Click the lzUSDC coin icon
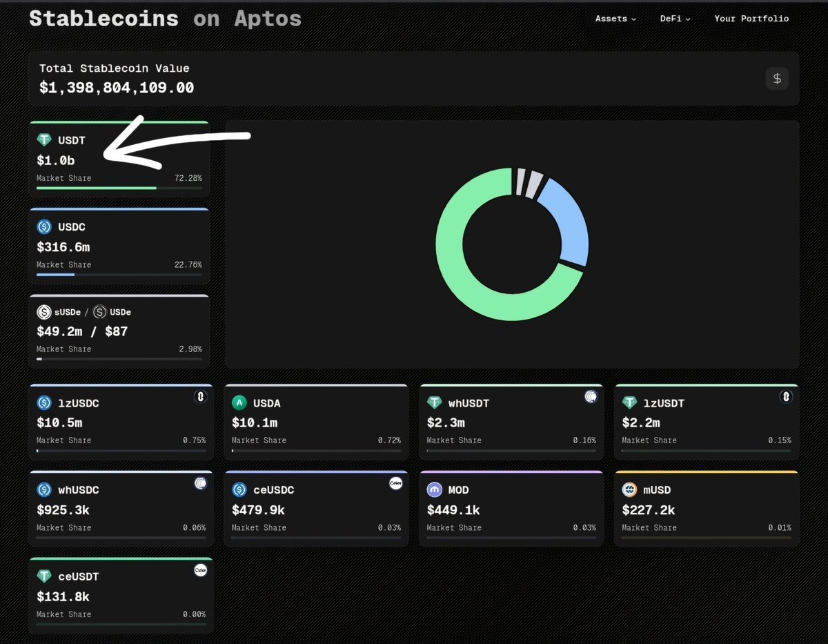The width and height of the screenshot is (828, 644). point(44,402)
